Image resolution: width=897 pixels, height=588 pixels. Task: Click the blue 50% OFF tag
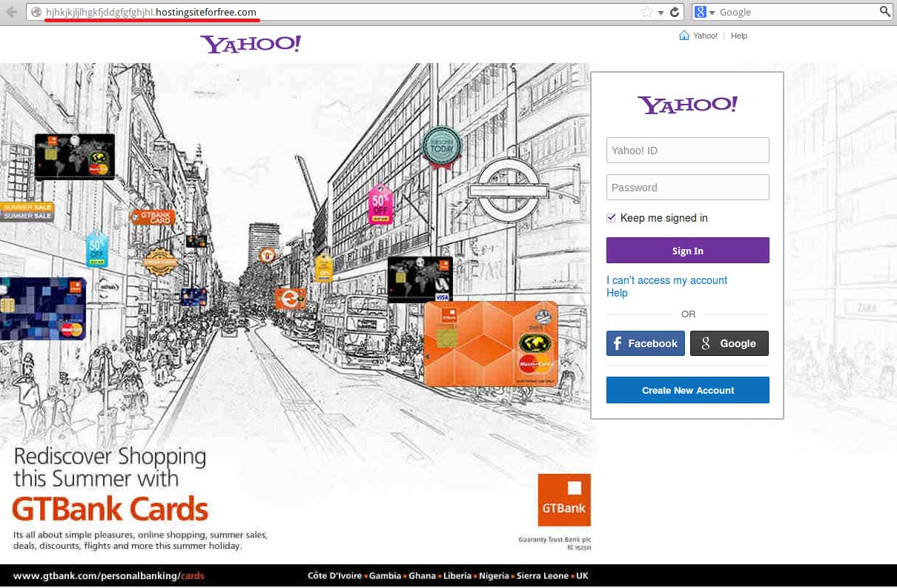pos(97,248)
